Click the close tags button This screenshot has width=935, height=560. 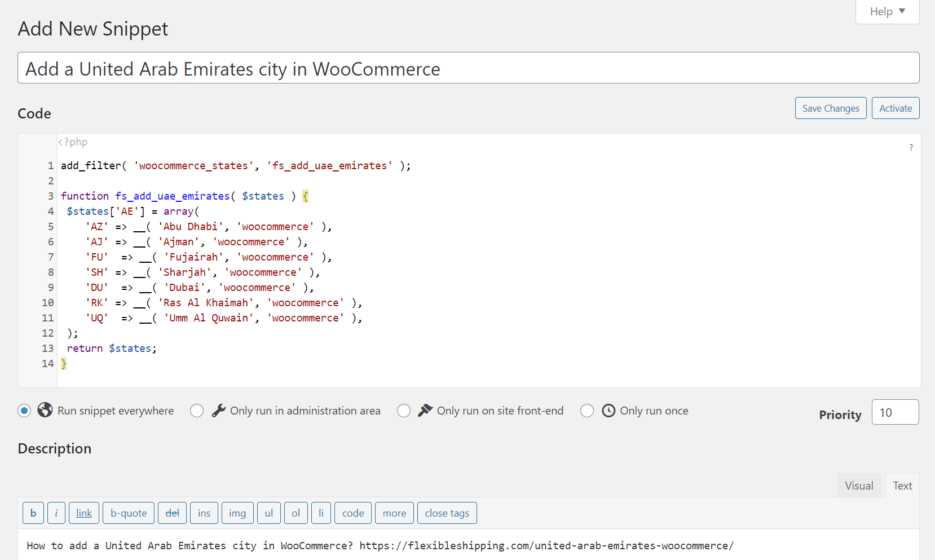pos(447,513)
